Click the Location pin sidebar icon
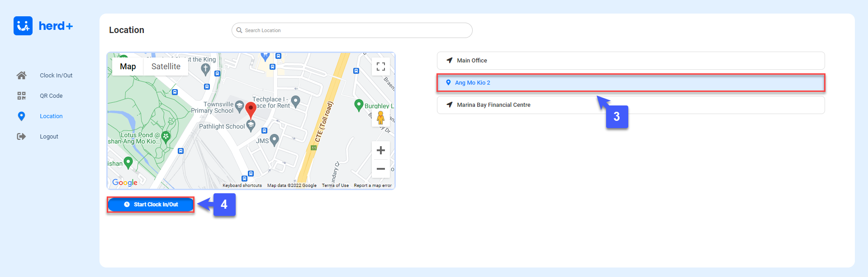 coord(21,116)
